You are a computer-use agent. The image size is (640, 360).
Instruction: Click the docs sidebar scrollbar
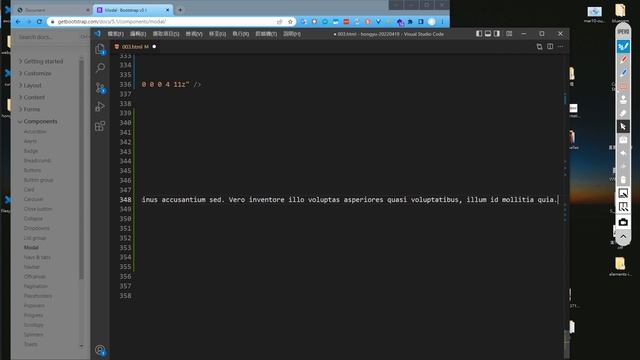(x=81, y=171)
